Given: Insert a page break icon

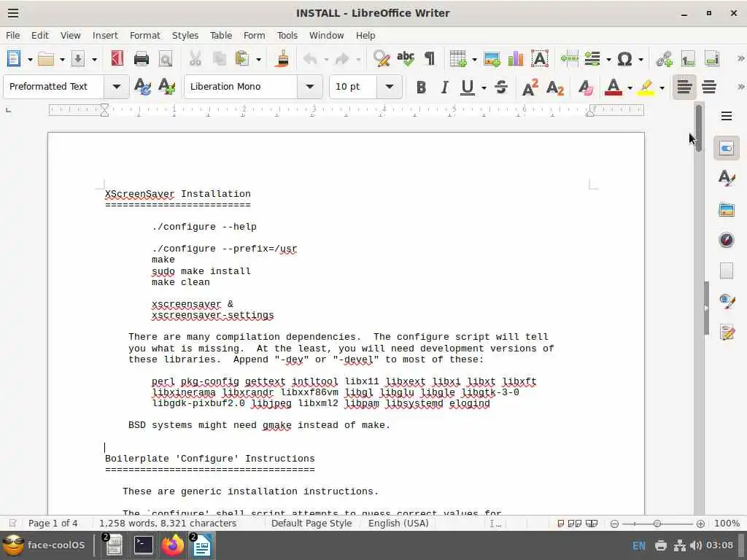Looking at the screenshot, I should [569, 59].
